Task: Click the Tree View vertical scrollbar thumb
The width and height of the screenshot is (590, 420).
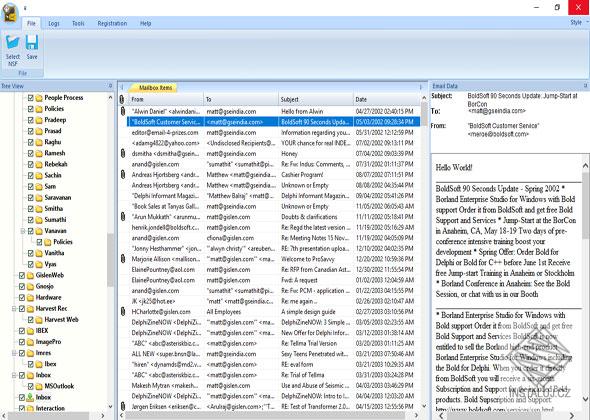Action: (110, 260)
